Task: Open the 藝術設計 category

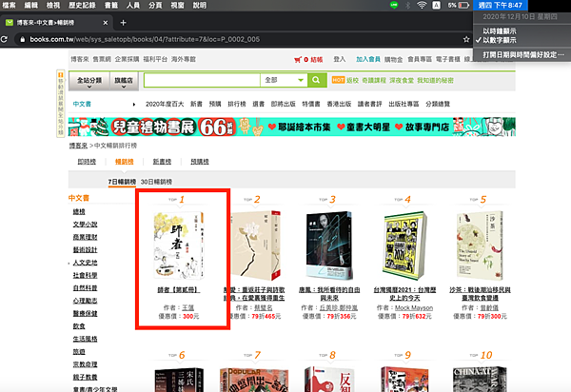Action: click(86, 250)
